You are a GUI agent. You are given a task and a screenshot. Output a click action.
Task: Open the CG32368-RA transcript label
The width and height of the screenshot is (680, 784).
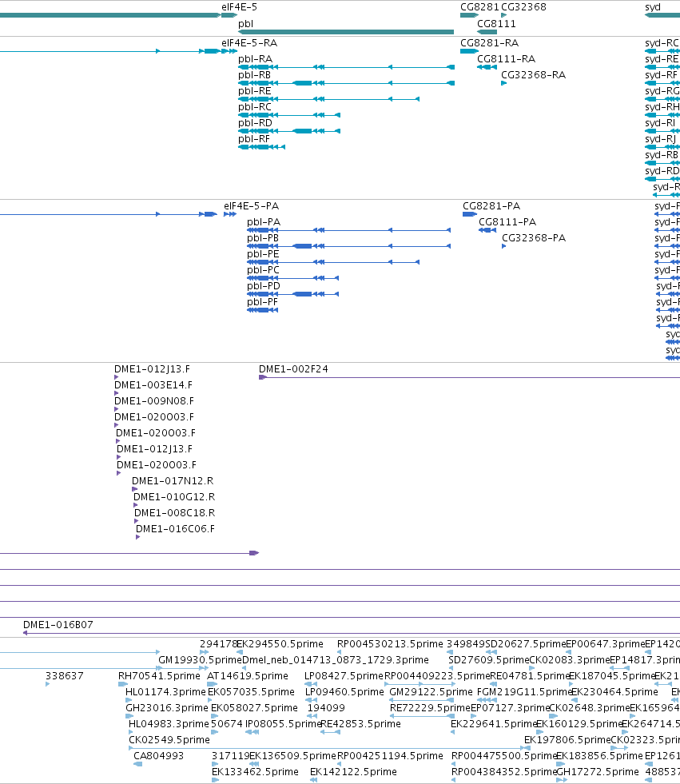pos(534,75)
